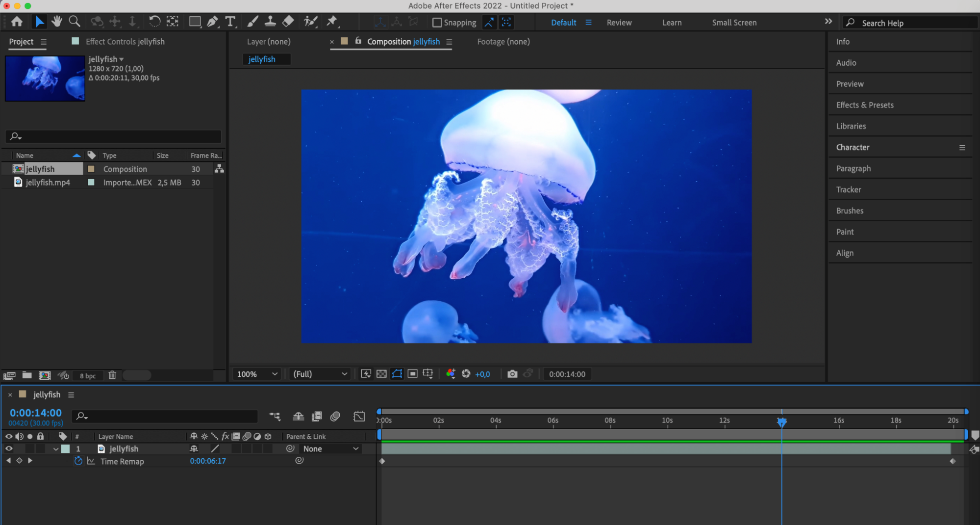Hide the jellyfish layer with eye icon
980x525 pixels.
(x=9, y=448)
